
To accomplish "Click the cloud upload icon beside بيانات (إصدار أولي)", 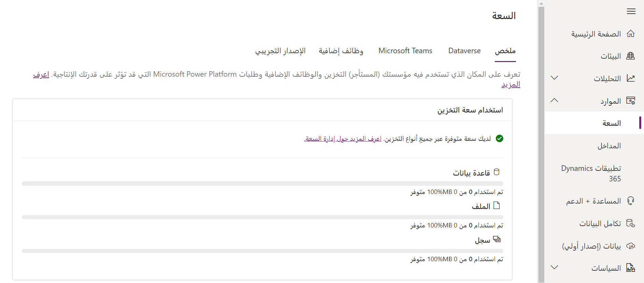I will [631, 246].
